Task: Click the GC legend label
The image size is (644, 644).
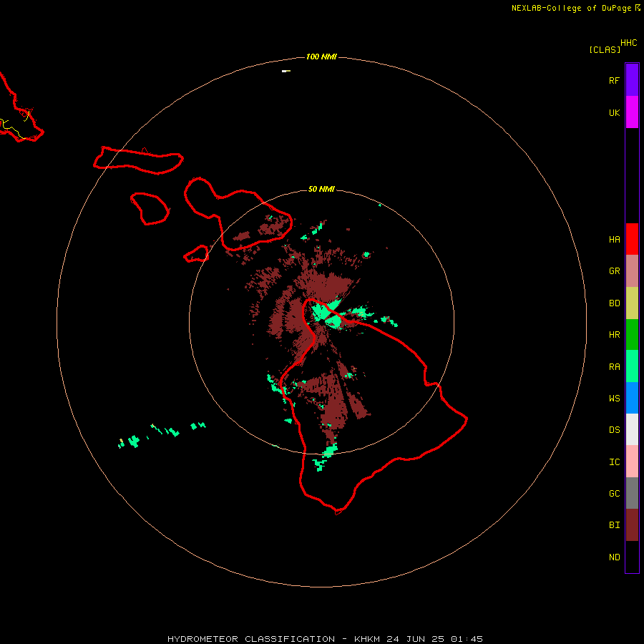Action: click(614, 494)
